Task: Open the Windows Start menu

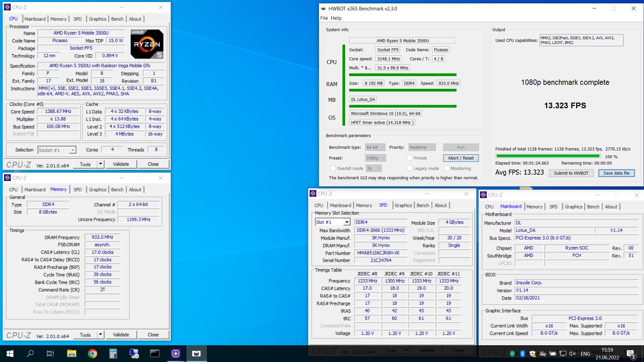Action: 10,353
